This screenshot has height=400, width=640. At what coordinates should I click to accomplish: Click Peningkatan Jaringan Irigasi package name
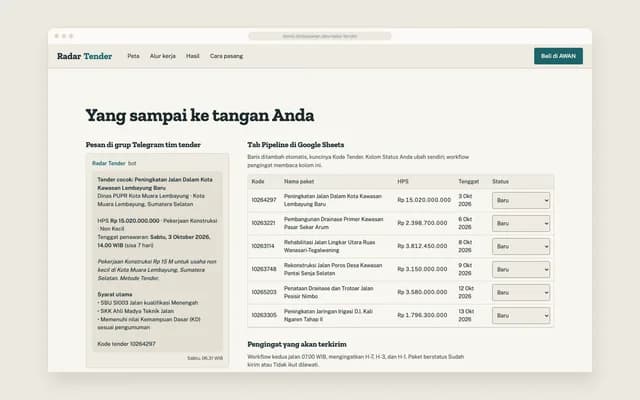coord(328,316)
